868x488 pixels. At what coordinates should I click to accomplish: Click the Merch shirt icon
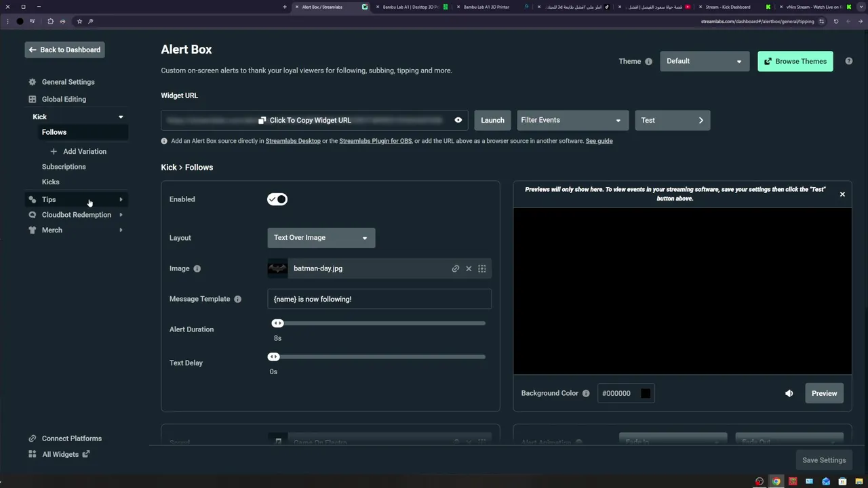pos(32,230)
